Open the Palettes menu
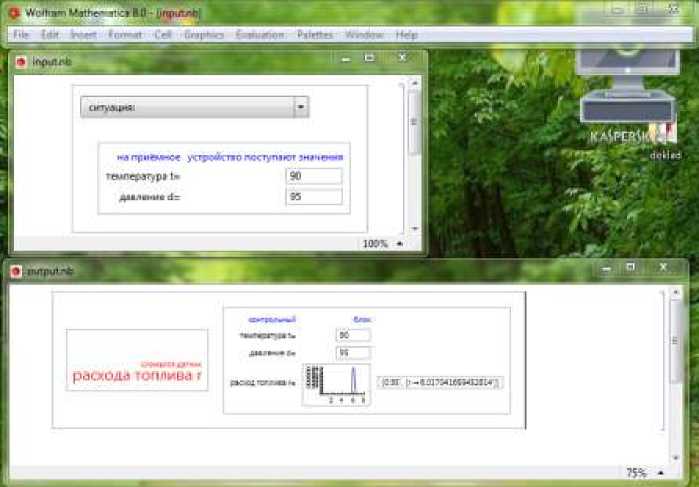Viewport: 699px width, 487px height. [x=315, y=35]
